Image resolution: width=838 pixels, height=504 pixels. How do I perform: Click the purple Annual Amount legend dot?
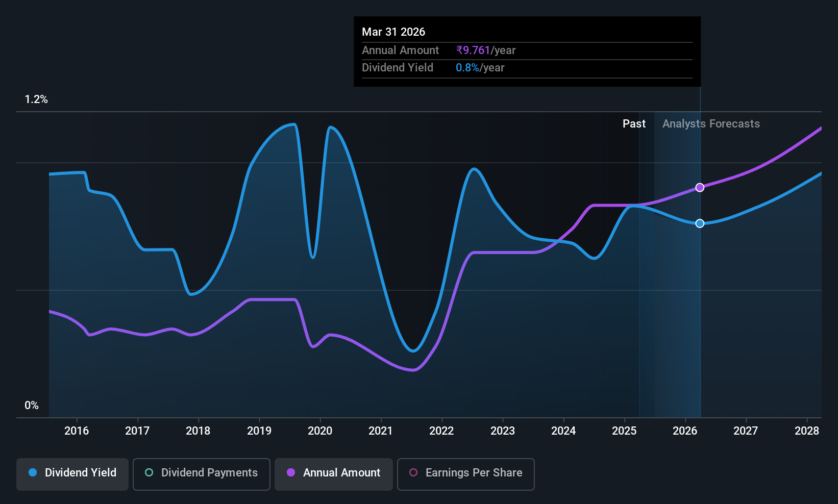point(291,472)
